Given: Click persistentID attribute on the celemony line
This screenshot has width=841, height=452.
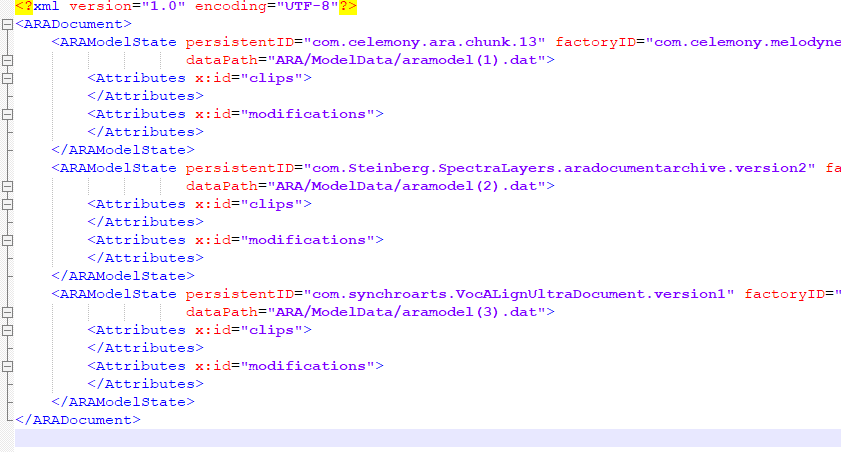Looking at the screenshot, I should point(240,42).
